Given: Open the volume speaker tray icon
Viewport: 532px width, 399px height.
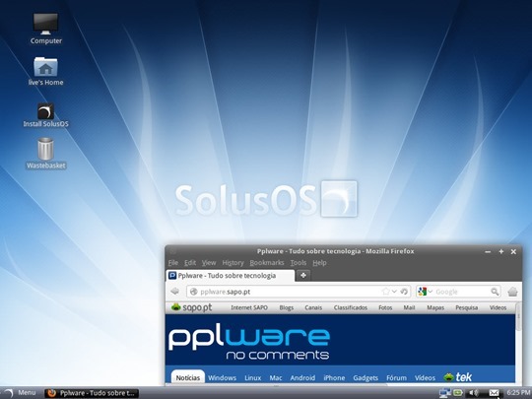Looking at the screenshot, I should (473, 393).
